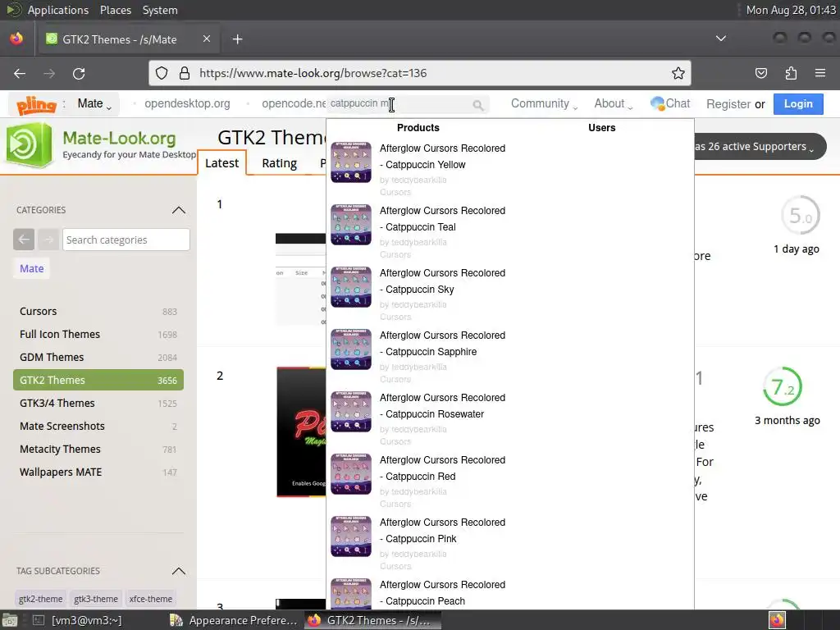Filter by the gtk3-theme tag
The image size is (840, 630).
(x=96, y=599)
